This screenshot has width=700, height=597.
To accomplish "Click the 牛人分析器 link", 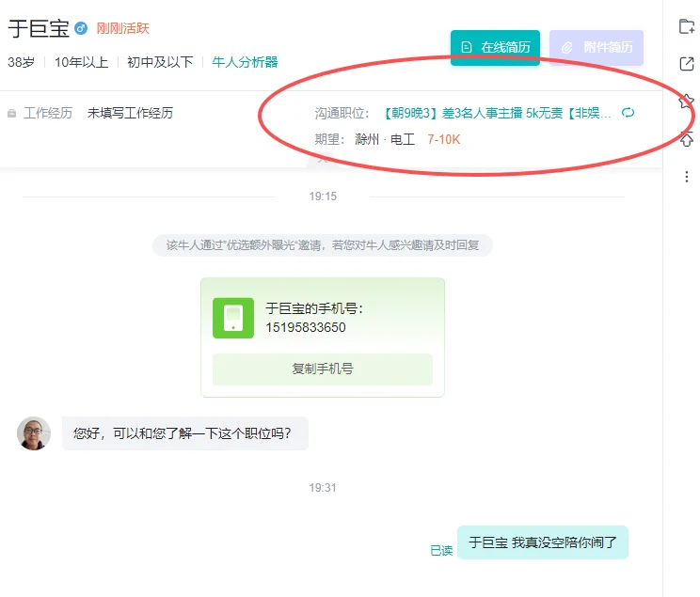I will click(245, 62).
